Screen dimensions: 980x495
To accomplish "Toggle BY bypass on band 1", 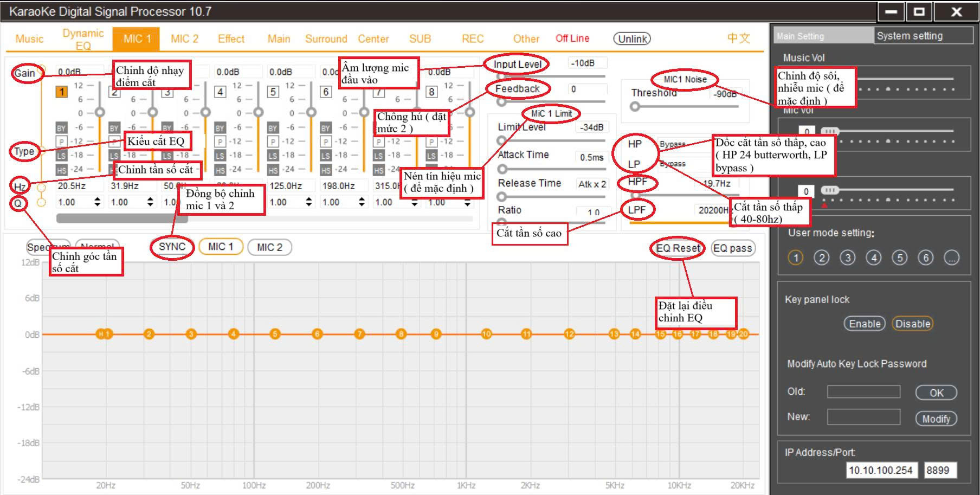I will 61,128.
